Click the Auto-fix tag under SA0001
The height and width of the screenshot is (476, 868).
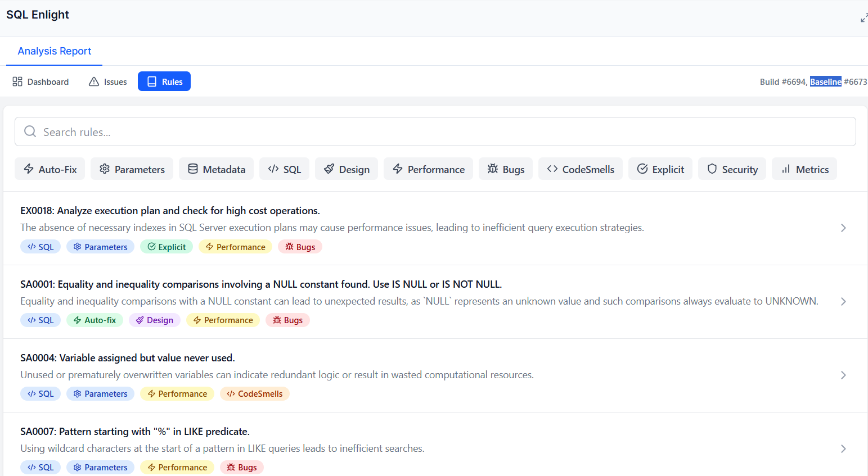pos(95,320)
